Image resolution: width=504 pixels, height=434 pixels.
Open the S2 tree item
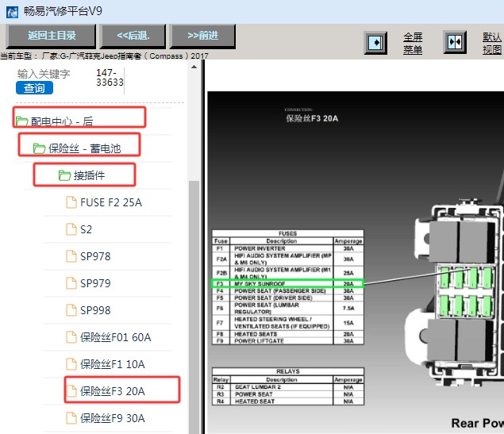[86, 229]
